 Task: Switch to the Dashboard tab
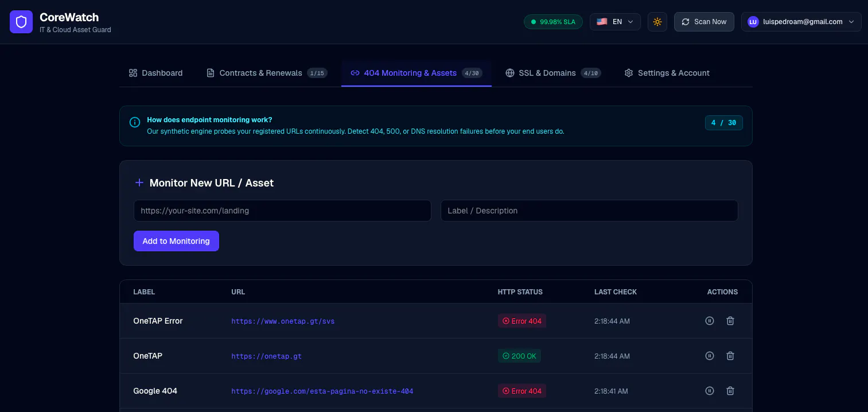[155, 73]
